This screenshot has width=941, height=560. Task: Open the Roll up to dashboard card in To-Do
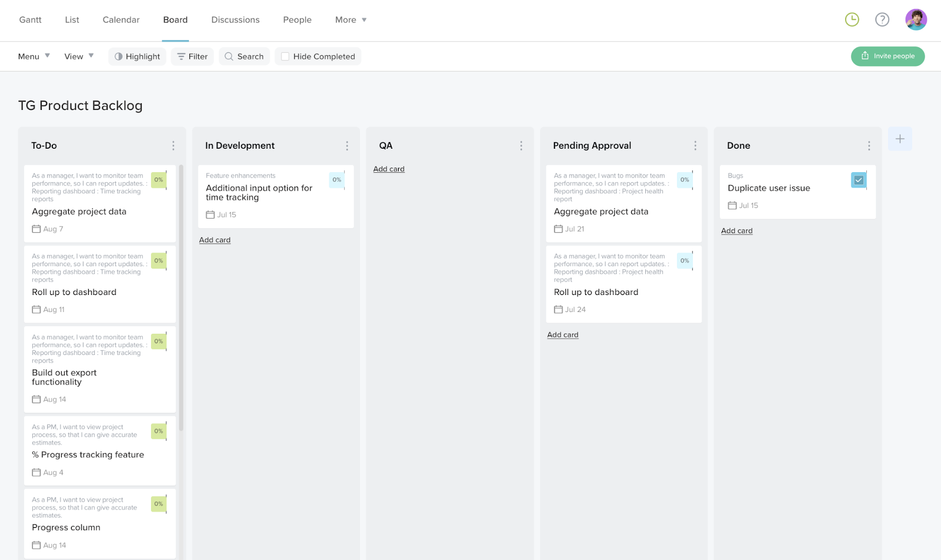tap(74, 291)
